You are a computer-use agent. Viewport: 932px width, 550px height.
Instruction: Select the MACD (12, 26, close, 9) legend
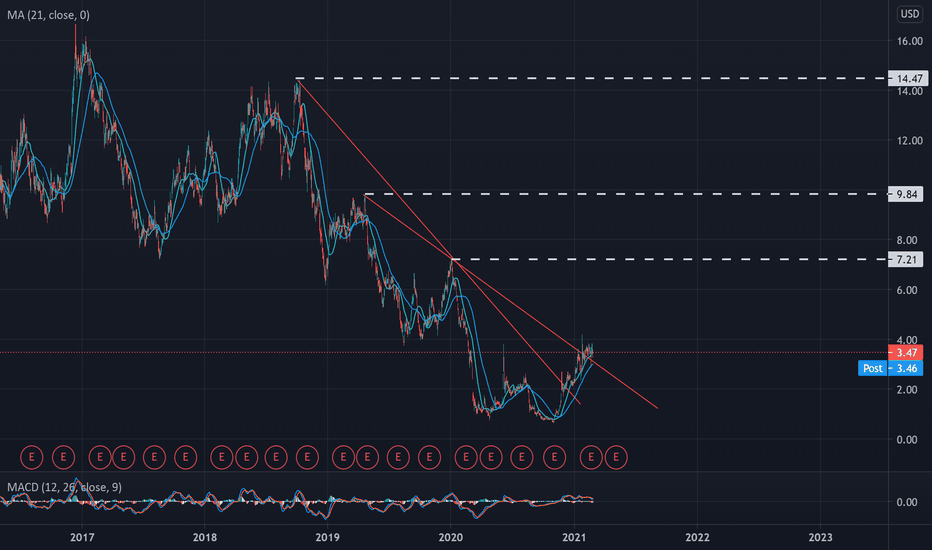click(64, 487)
